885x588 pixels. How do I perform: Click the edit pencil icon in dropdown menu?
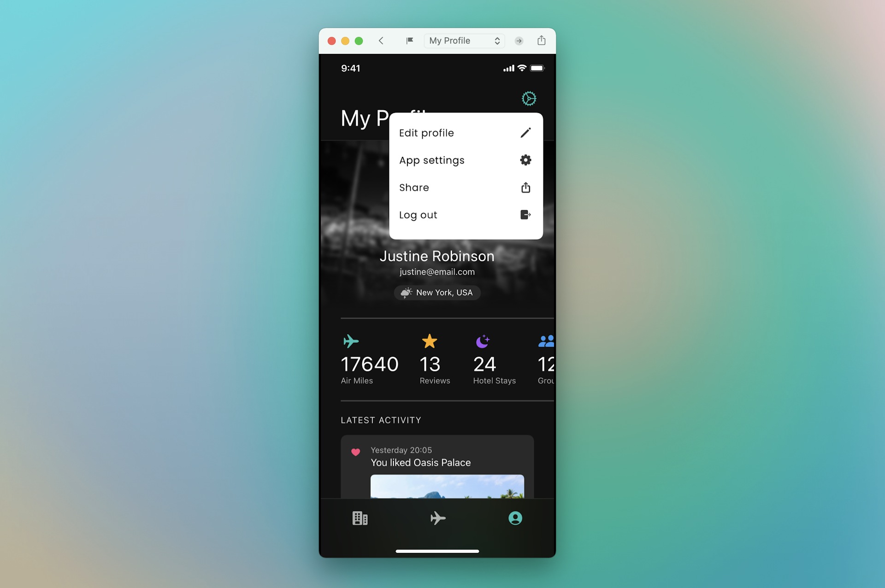[525, 133]
